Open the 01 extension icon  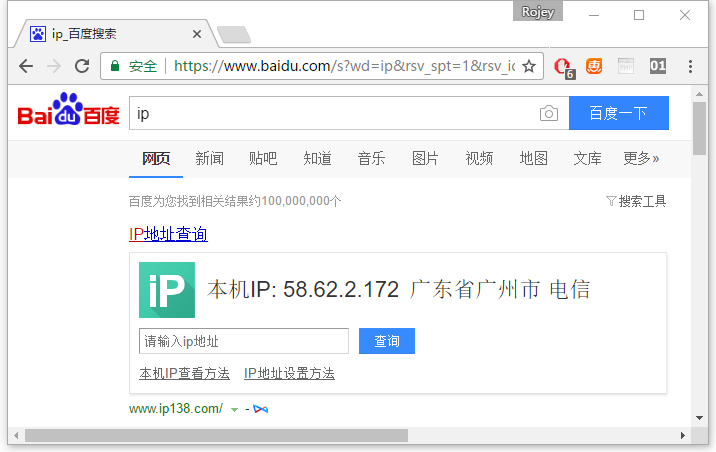pos(658,66)
